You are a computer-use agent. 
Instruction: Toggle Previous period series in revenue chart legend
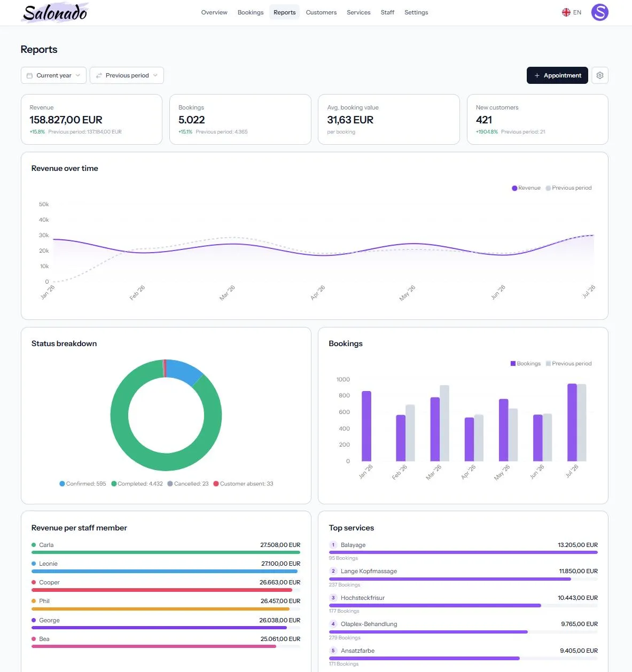568,188
